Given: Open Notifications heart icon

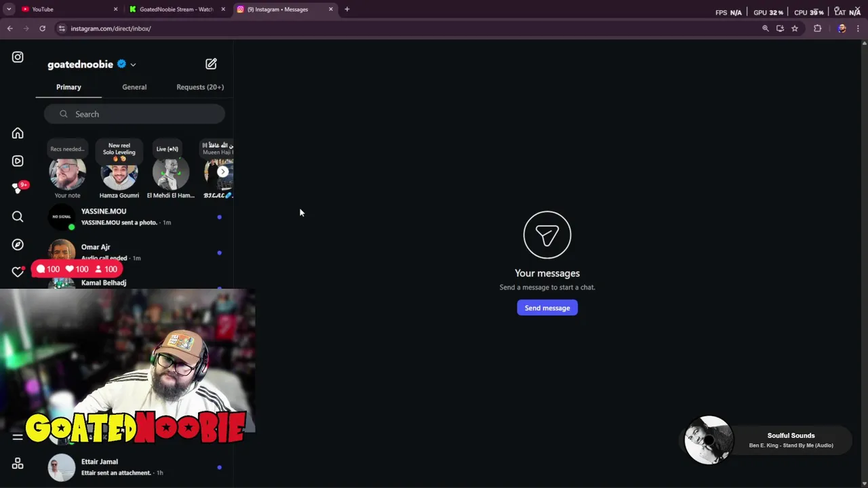Looking at the screenshot, I should pos(18,272).
